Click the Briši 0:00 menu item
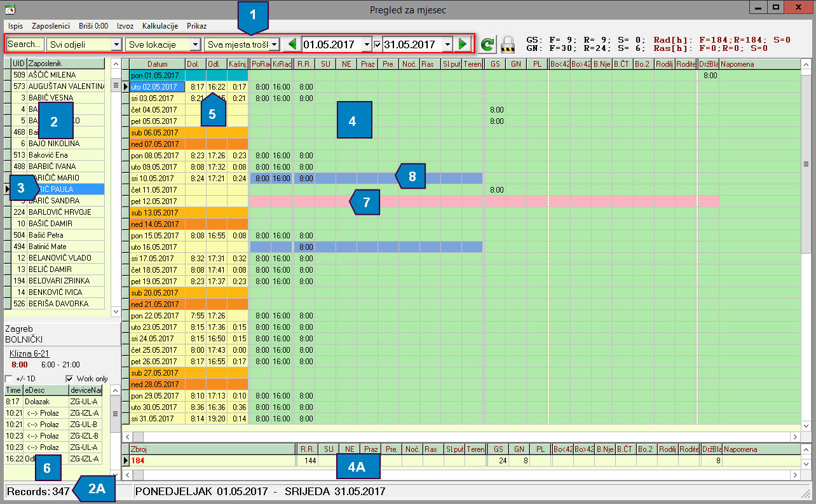This screenshot has height=504, width=816. click(x=93, y=26)
